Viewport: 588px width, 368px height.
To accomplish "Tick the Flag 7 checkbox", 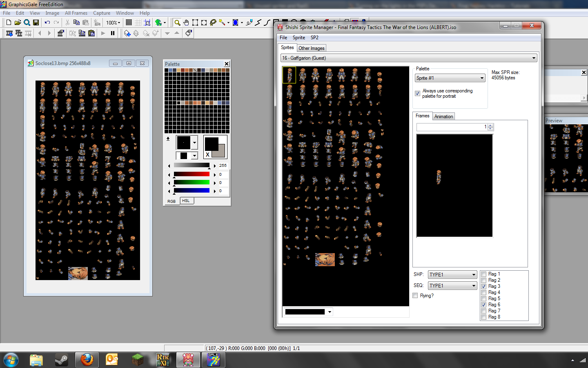I will [483, 311].
